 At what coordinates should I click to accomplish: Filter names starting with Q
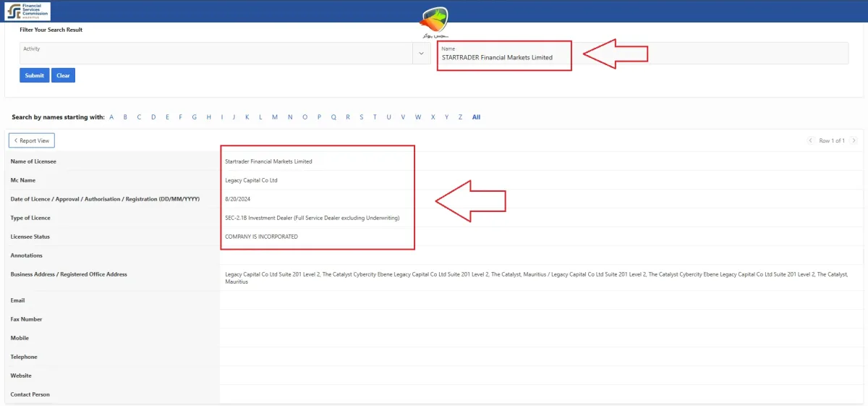333,117
